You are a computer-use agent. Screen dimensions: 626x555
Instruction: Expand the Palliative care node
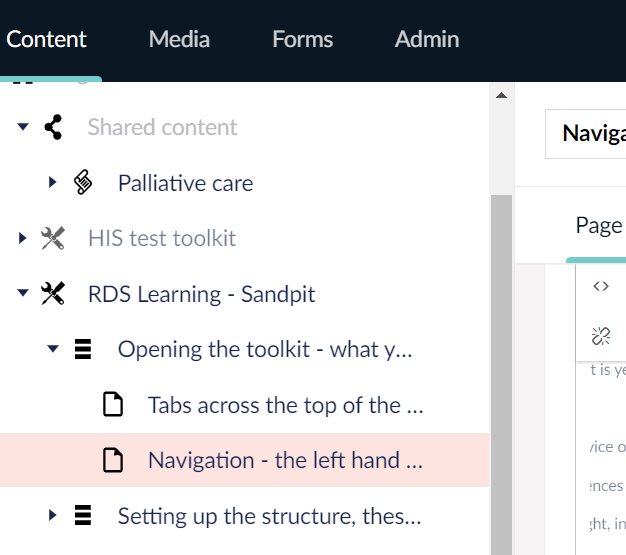(53, 183)
